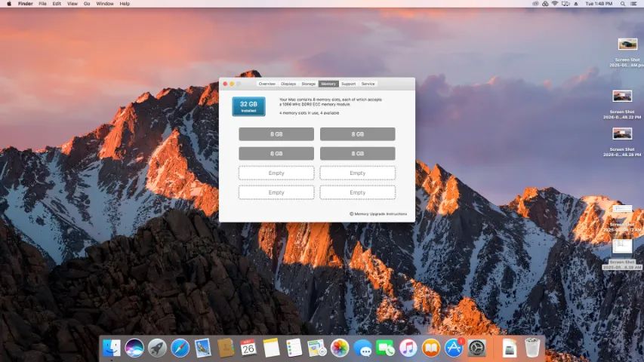Select the top Screen Shot desktop file
This screenshot has height=362, width=644.
[627, 51]
